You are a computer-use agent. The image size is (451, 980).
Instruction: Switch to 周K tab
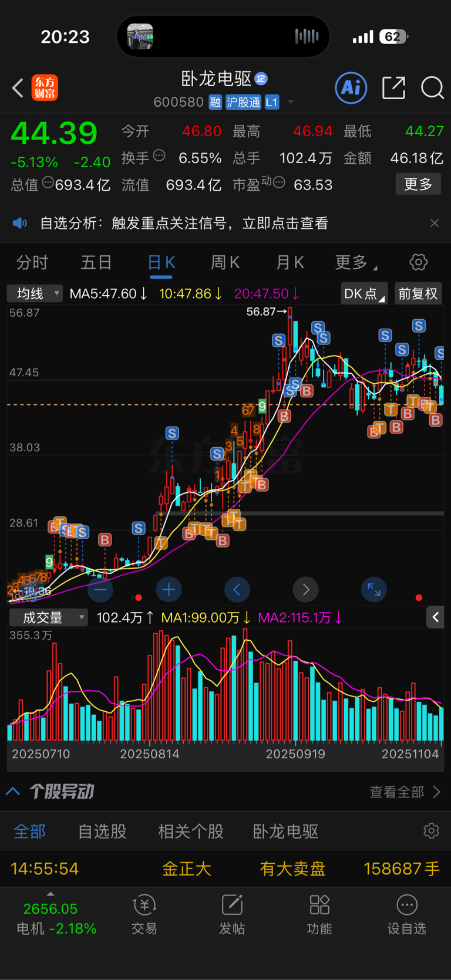(x=225, y=262)
